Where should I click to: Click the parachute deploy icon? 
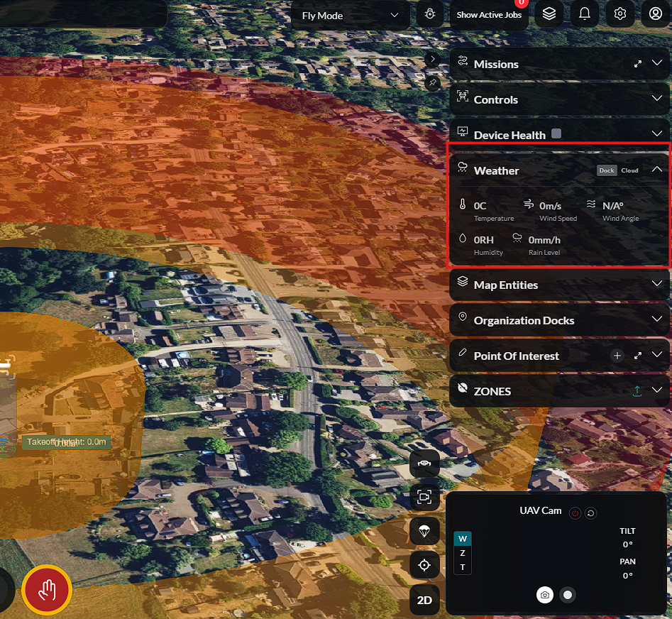click(x=424, y=531)
